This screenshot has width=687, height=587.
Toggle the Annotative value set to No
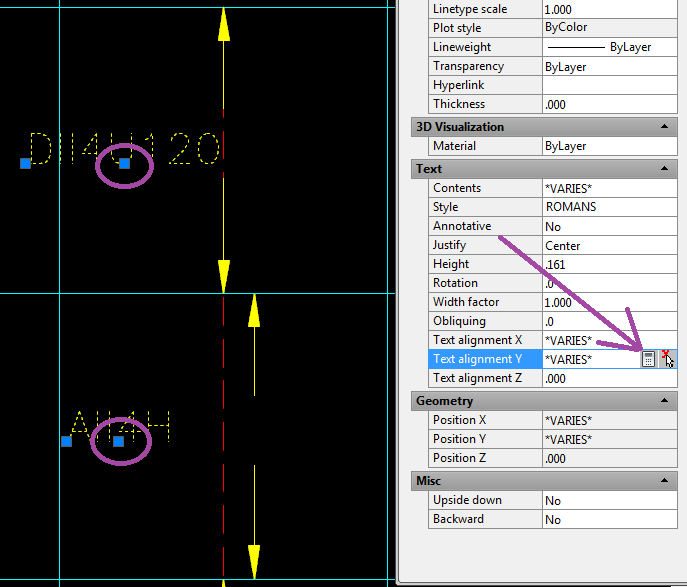coord(608,227)
